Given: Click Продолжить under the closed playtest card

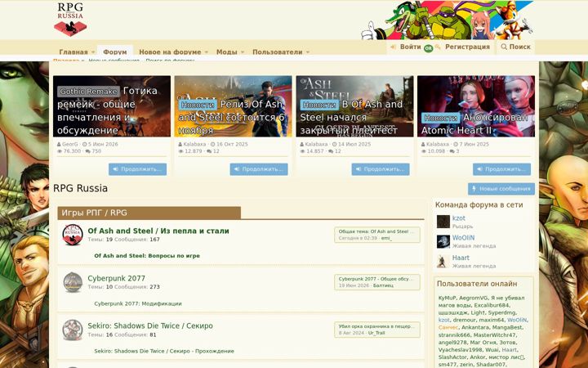Looking at the screenshot, I should pos(381,169).
